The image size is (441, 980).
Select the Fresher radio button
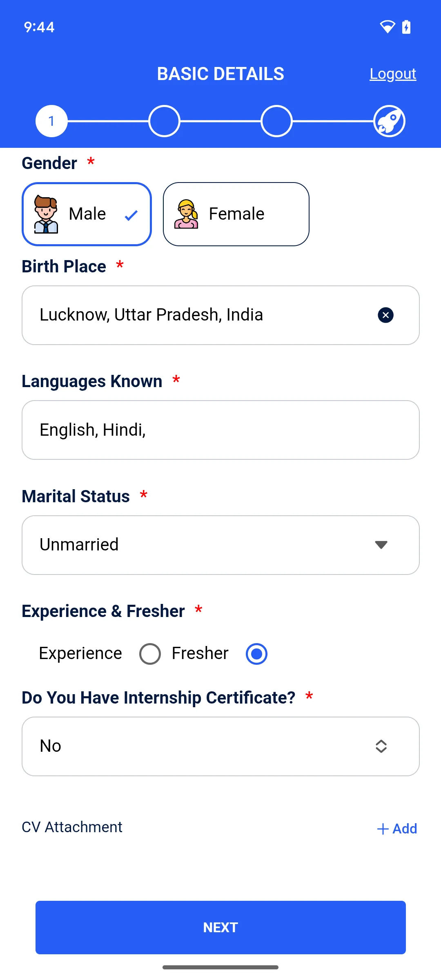tap(256, 654)
